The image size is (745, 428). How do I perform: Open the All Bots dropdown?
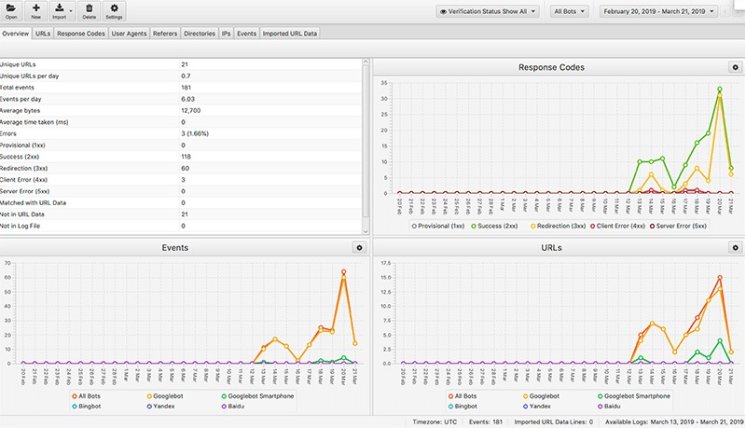[x=569, y=11]
